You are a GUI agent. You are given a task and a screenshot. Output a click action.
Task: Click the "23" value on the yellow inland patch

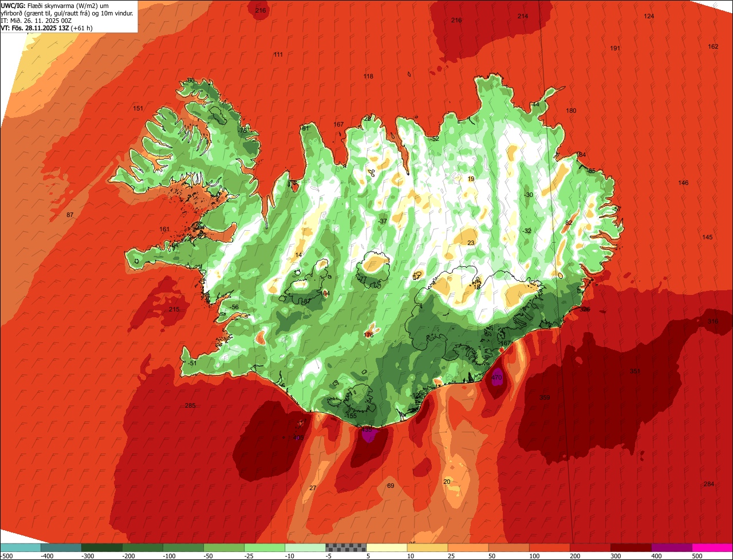tap(471, 243)
